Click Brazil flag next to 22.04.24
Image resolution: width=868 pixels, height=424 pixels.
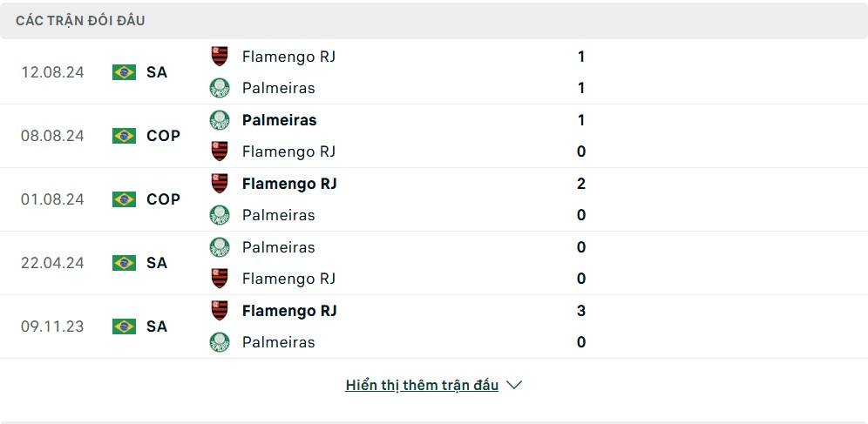coord(124,263)
